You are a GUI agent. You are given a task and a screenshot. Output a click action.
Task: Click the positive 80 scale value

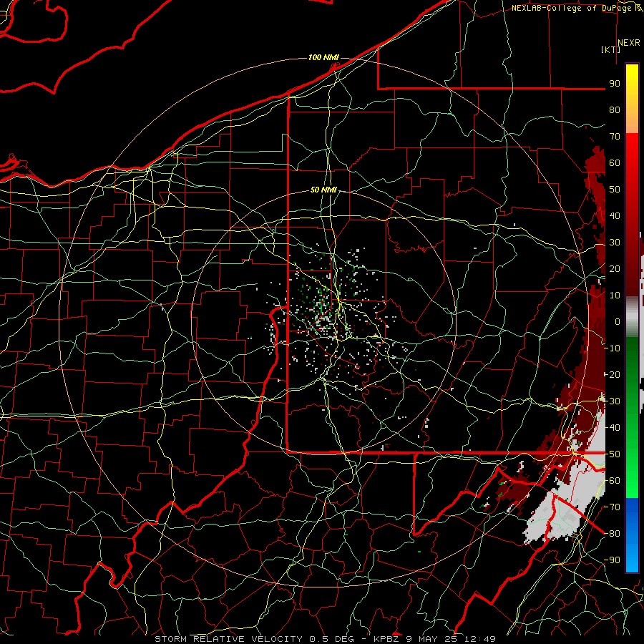tap(615, 109)
